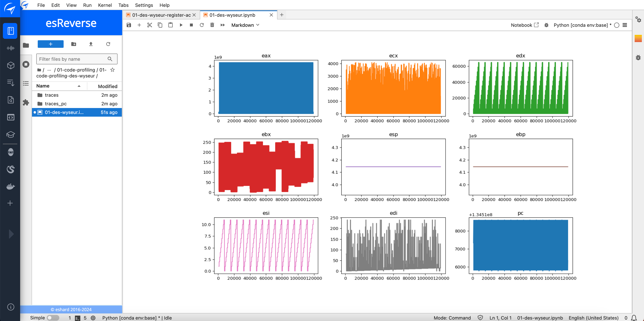Screen dimensions: 644x321
Task: Create a new launcher with blue plus button
Action: click(50, 44)
